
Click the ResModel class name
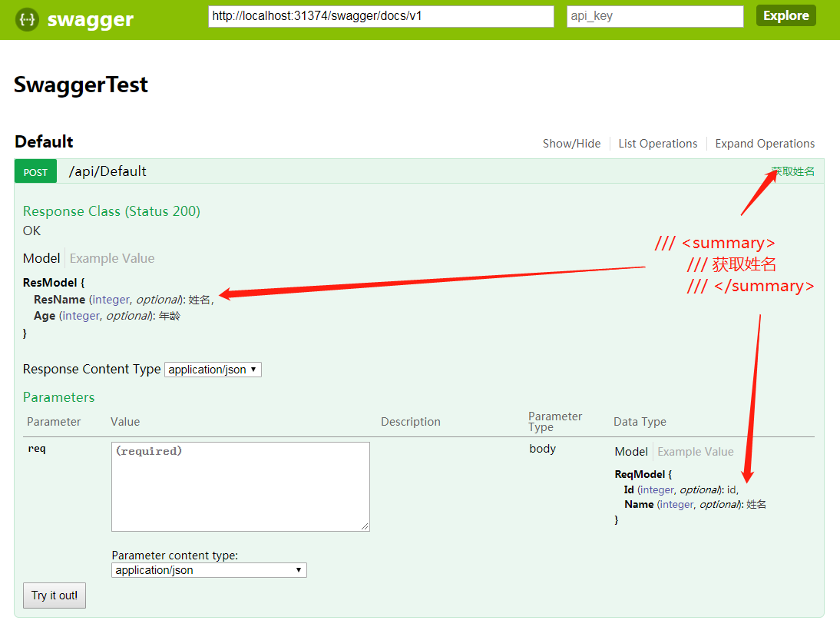coord(50,283)
